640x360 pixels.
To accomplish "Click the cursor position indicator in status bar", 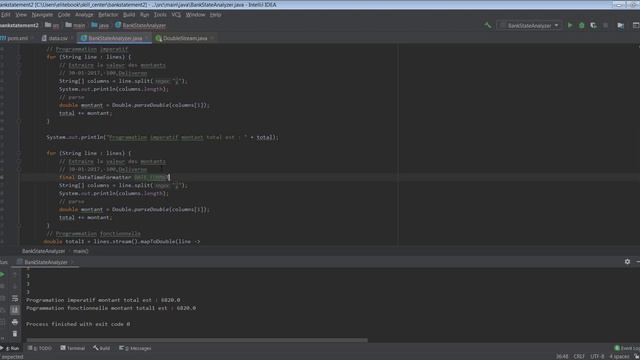I will 562,356.
